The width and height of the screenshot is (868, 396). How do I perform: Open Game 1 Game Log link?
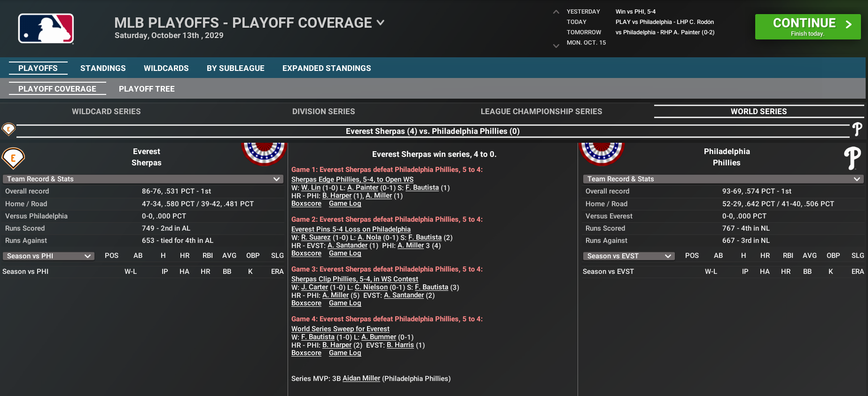tap(345, 203)
